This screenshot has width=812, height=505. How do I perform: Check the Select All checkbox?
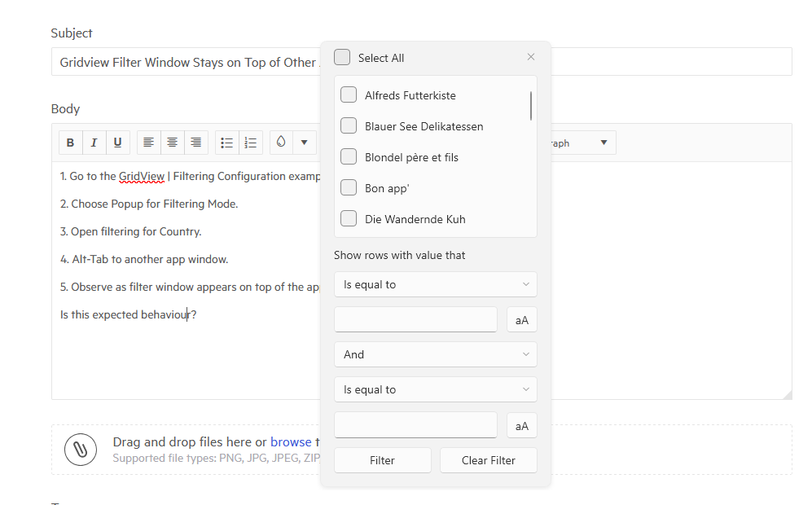coord(342,57)
